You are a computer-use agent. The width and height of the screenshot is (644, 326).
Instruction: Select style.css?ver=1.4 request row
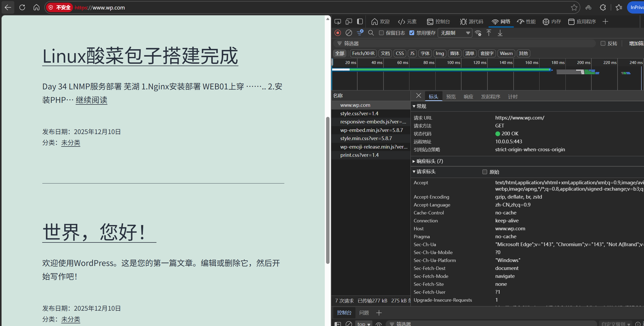point(359,113)
